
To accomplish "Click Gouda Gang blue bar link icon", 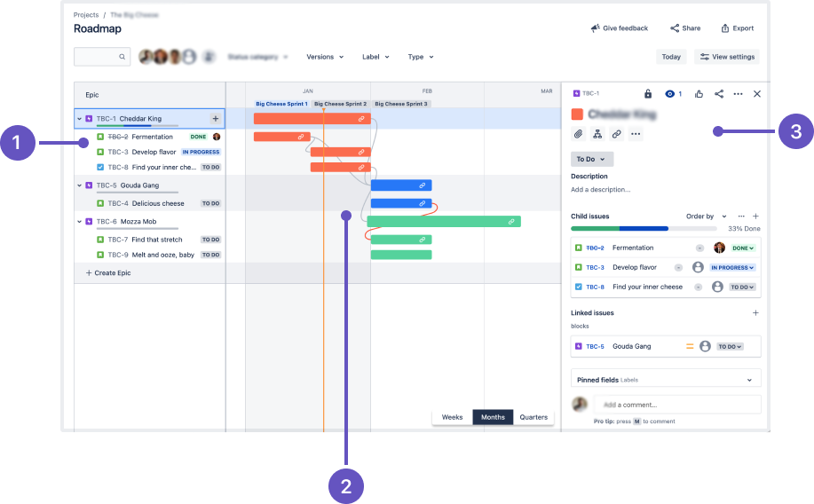I will [x=423, y=185].
